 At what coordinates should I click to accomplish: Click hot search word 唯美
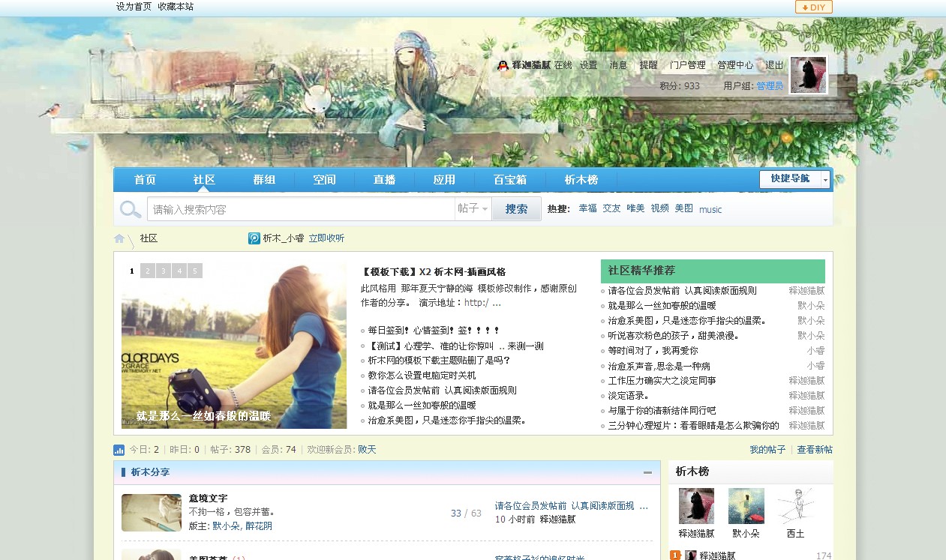[x=635, y=209]
